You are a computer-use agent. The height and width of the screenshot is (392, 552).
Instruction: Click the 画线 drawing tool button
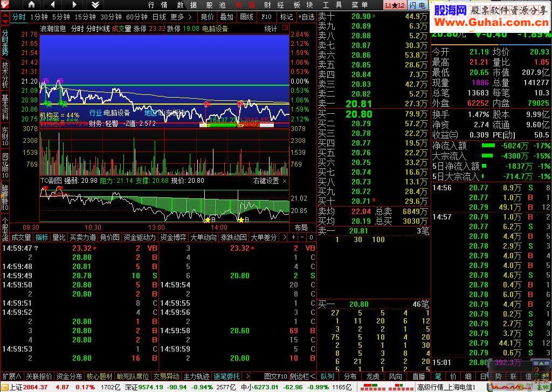(x=246, y=17)
